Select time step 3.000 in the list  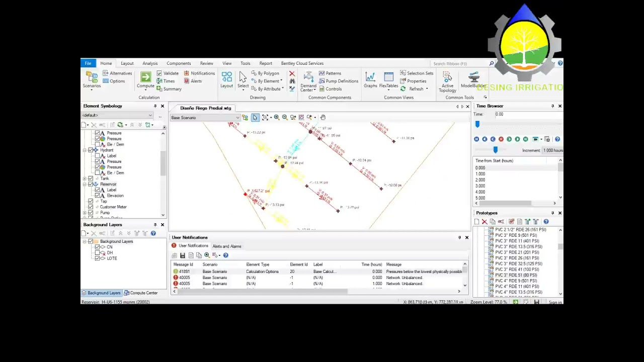(480, 186)
